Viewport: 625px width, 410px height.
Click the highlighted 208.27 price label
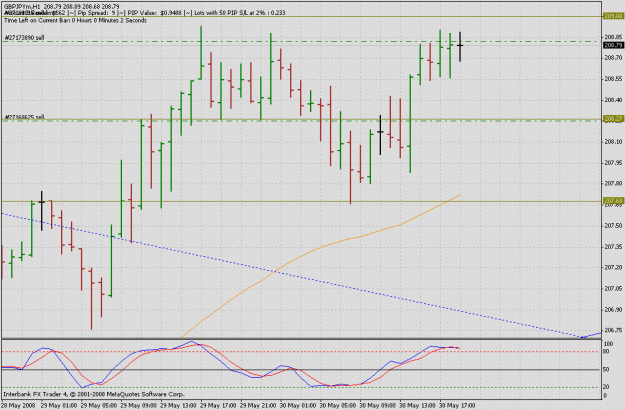pos(614,119)
